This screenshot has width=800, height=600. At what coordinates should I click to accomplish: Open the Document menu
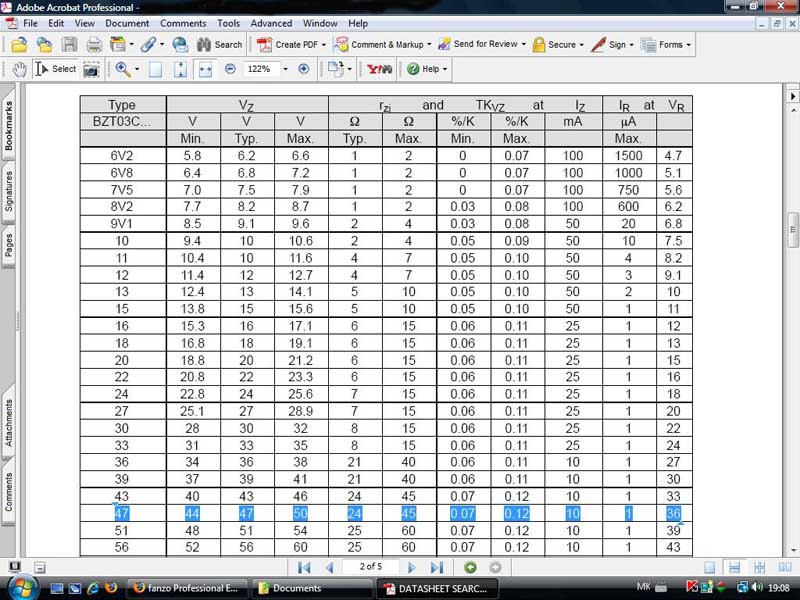127,23
